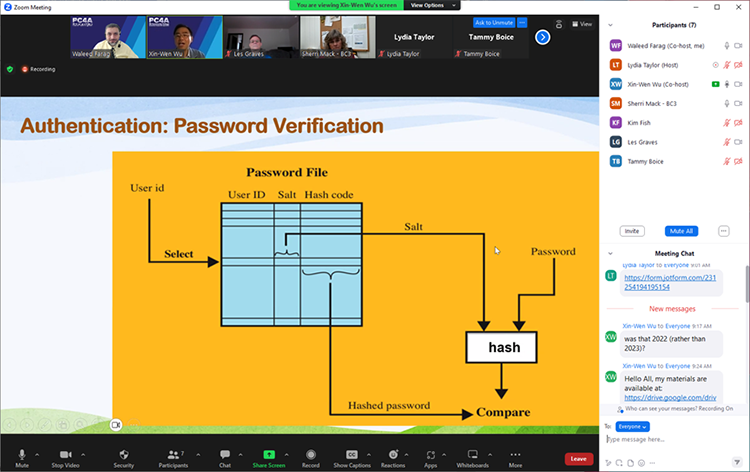This screenshot has width=750, height=472.
Task: Click Les Graves camera icon in list
Action: [x=738, y=142]
